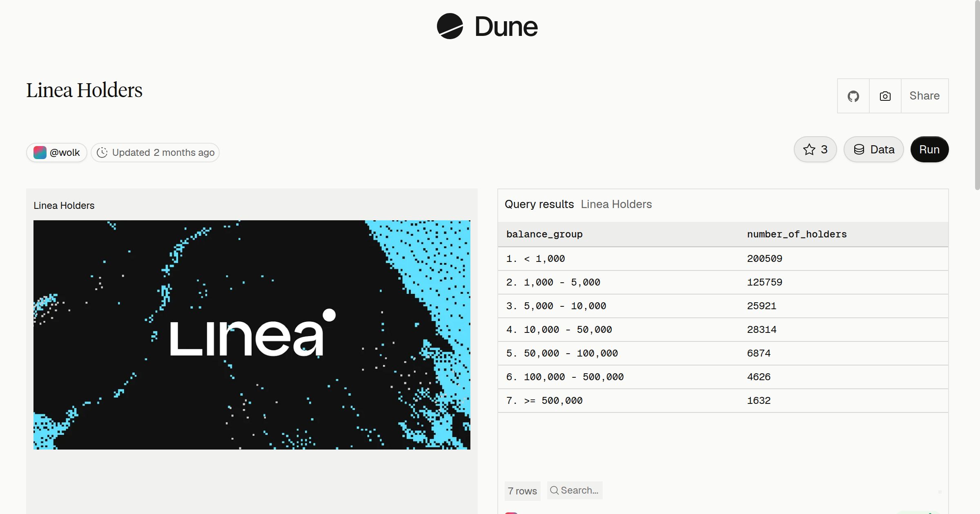Viewport: 980px width, 514px height.
Task: Open the Linea Holders query link
Action: (616, 204)
